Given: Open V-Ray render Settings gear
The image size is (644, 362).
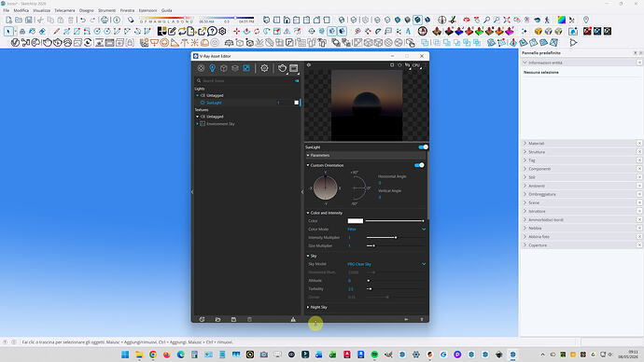Looking at the screenshot, I should pos(264,68).
